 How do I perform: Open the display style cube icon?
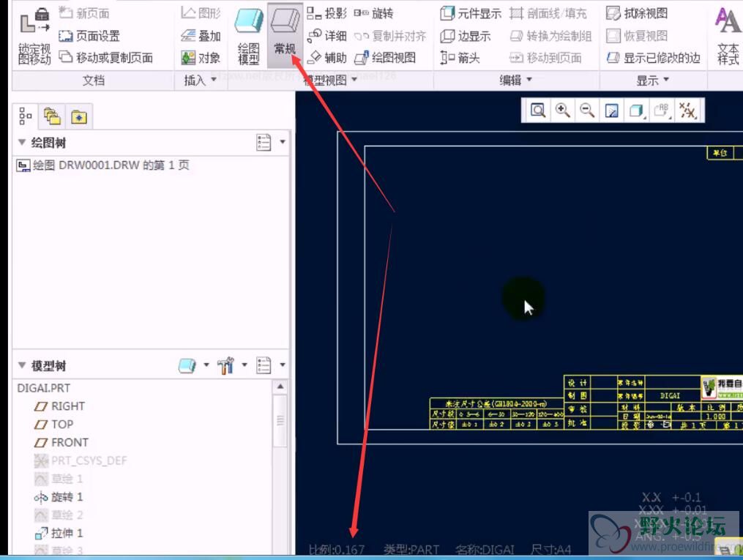636,111
